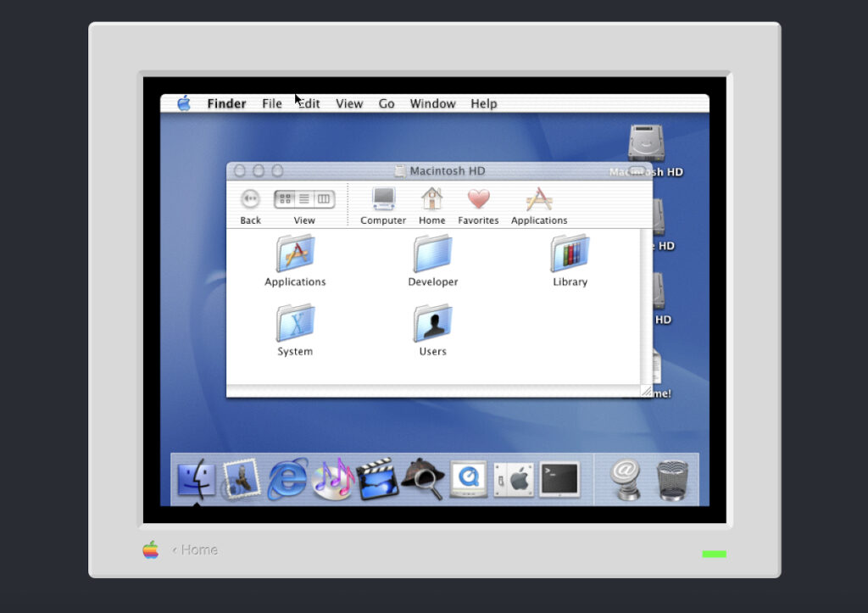Click the Finder face icon in the Dock
Image resolution: width=868 pixels, height=613 pixels.
point(197,479)
